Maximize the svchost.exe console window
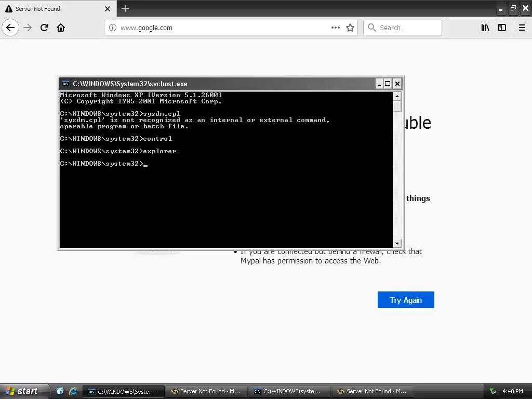Viewport: 532px width, 399px height. coord(388,84)
